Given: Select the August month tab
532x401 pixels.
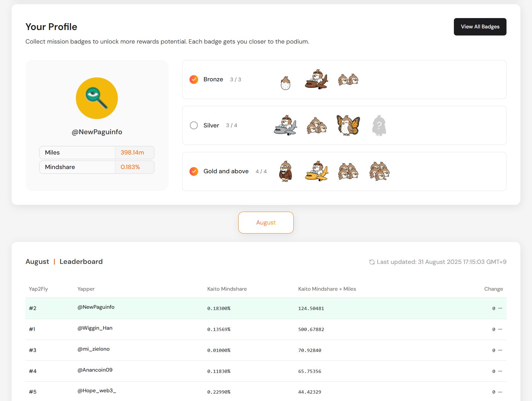Looking at the screenshot, I should (x=266, y=223).
